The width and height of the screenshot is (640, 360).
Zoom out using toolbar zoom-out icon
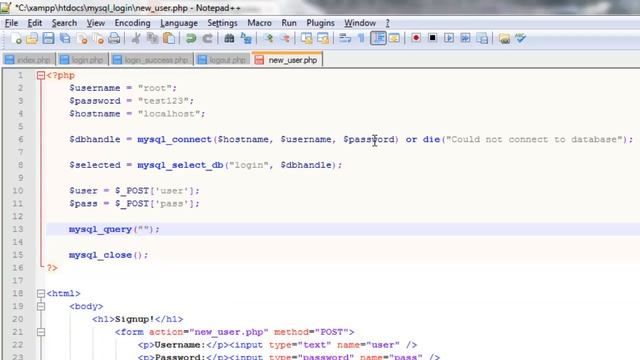[x=285, y=38]
